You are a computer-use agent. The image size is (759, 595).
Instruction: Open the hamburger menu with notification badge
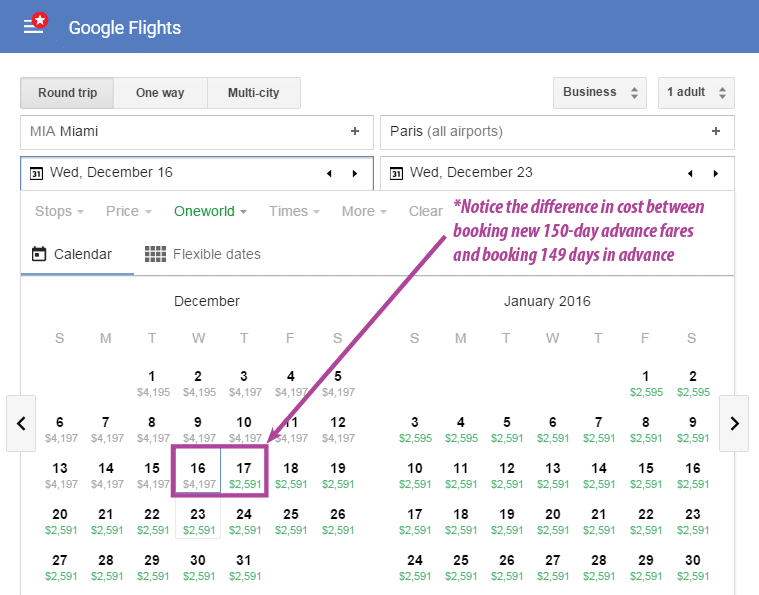[35, 25]
